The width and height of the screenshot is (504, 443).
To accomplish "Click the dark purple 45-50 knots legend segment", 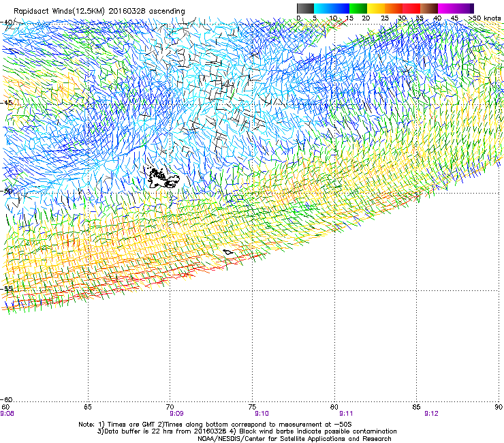I will [464, 8].
